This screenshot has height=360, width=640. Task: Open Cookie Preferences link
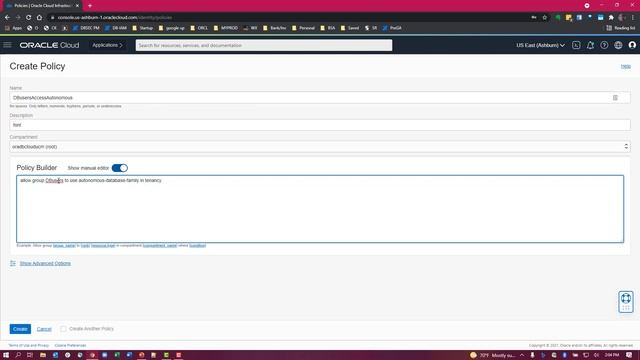coord(70,345)
